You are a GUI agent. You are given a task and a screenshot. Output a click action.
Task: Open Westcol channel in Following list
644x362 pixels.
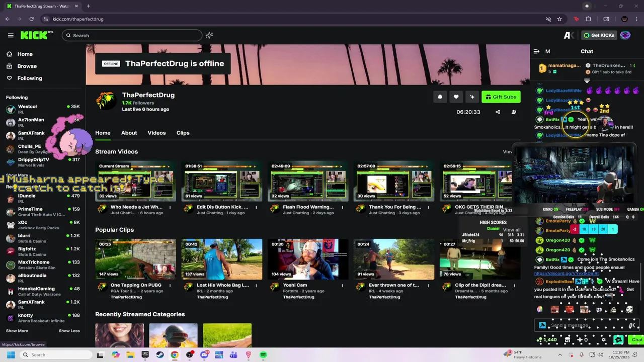(x=43, y=109)
